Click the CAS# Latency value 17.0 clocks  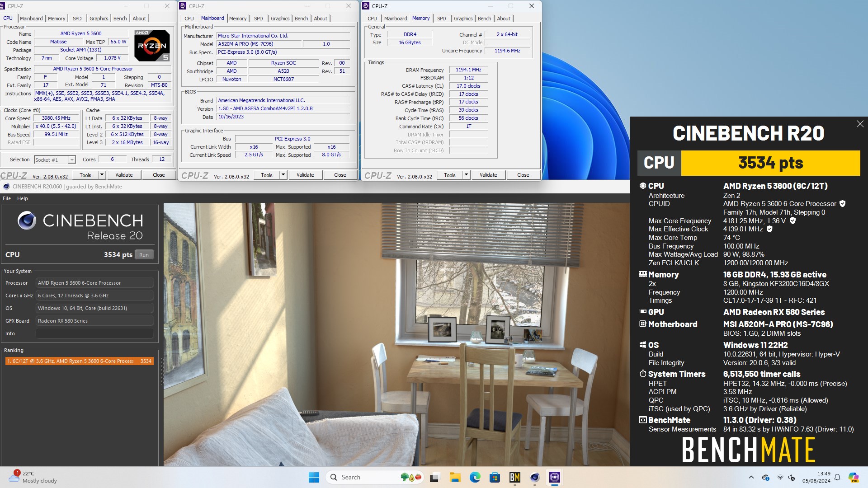click(x=468, y=86)
